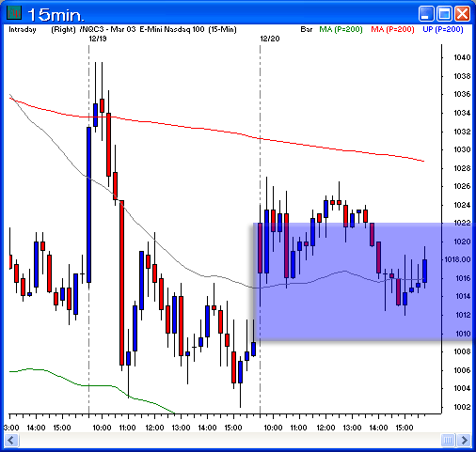Screen dimensions: 476x452
Task: Select the blue UP (P=200) legend label
Action: [443, 29]
